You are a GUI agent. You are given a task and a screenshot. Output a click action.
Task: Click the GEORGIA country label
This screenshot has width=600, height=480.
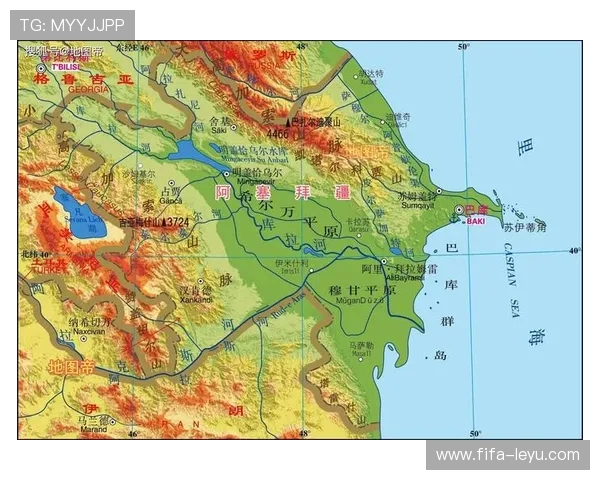(89, 88)
